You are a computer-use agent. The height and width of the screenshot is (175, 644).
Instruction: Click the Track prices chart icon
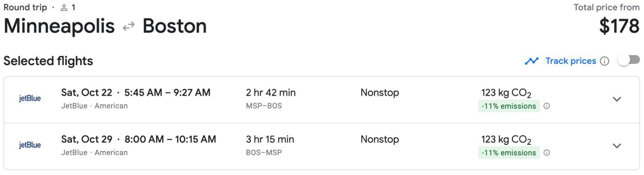coord(532,61)
